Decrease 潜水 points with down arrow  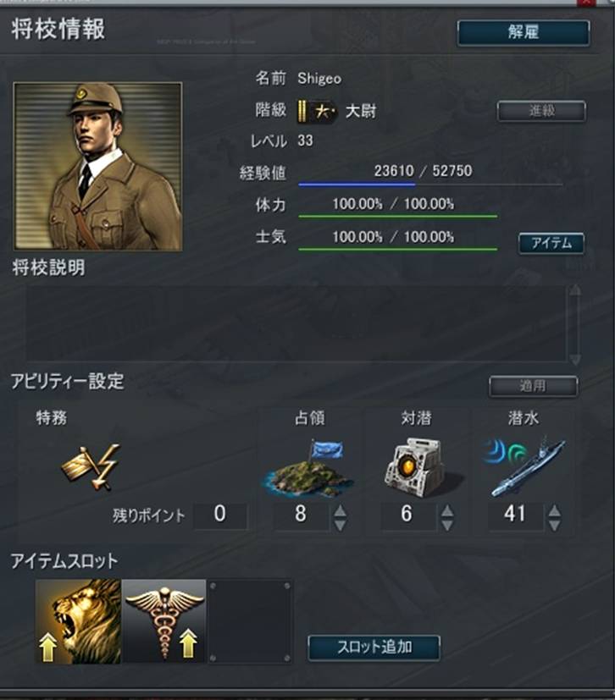554,525
